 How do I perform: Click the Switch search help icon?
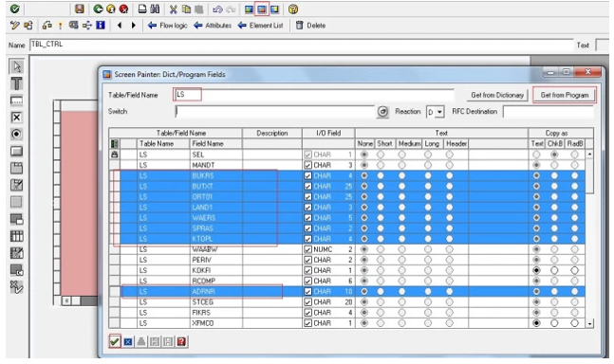click(x=382, y=112)
